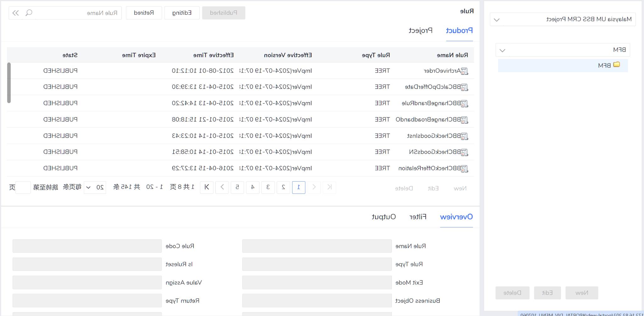644x316 pixels.
Task: Select the ArchiveOrder rule name
Action: pos(442,71)
